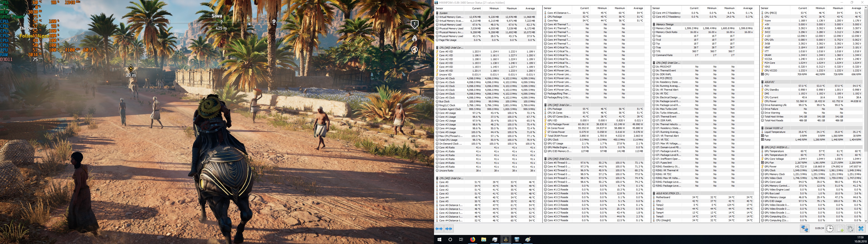The height and width of the screenshot is (244, 868).
Task: Select the Memory Timings group header
Action: [x=665, y=25]
